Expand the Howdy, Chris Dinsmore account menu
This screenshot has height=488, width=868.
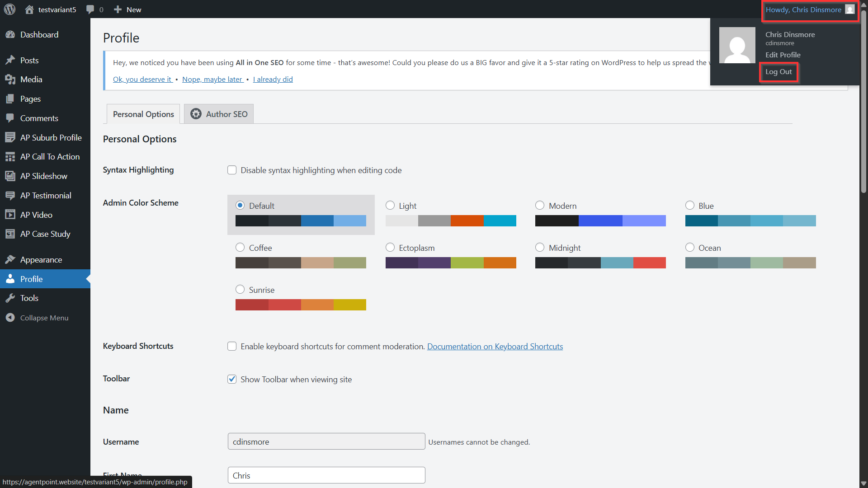click(x=810, y=9)
